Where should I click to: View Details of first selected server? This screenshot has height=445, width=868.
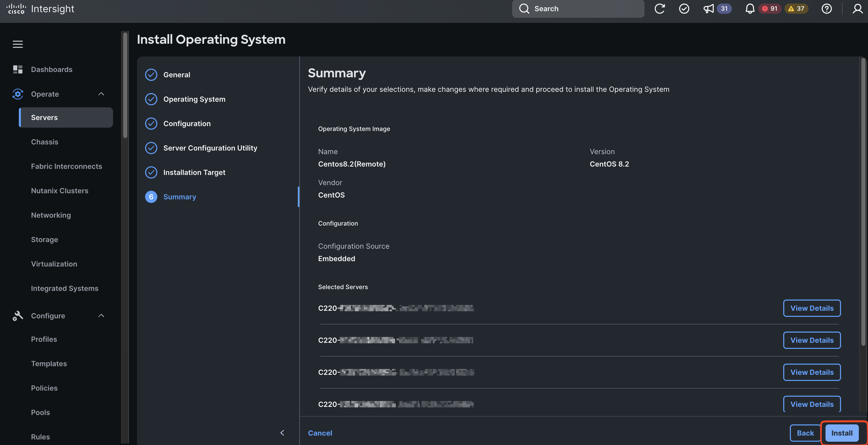(x=812, y=308)
